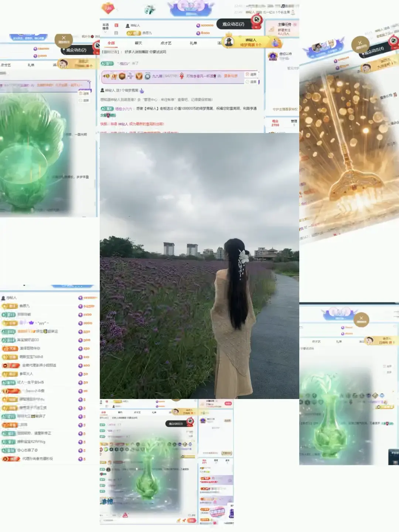Click the play icon in tilted top-right panel
This screenshot has width=399, height=532.
(394, 40)
